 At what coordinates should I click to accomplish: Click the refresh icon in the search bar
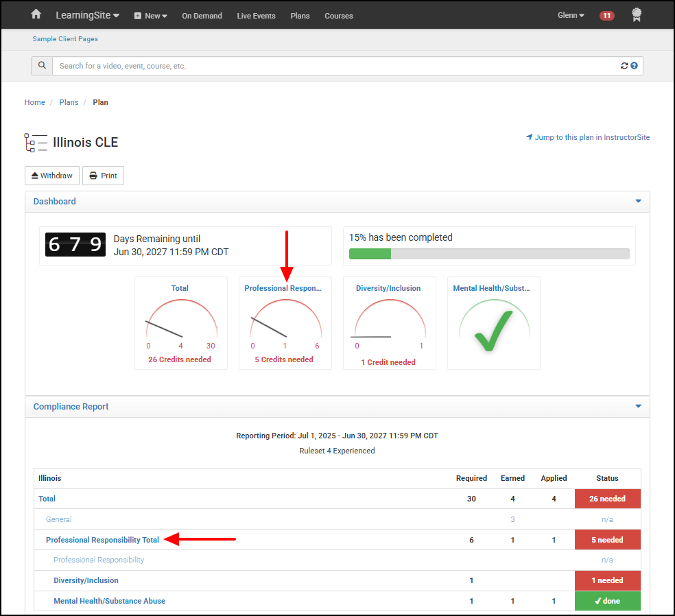coord(624,66)
